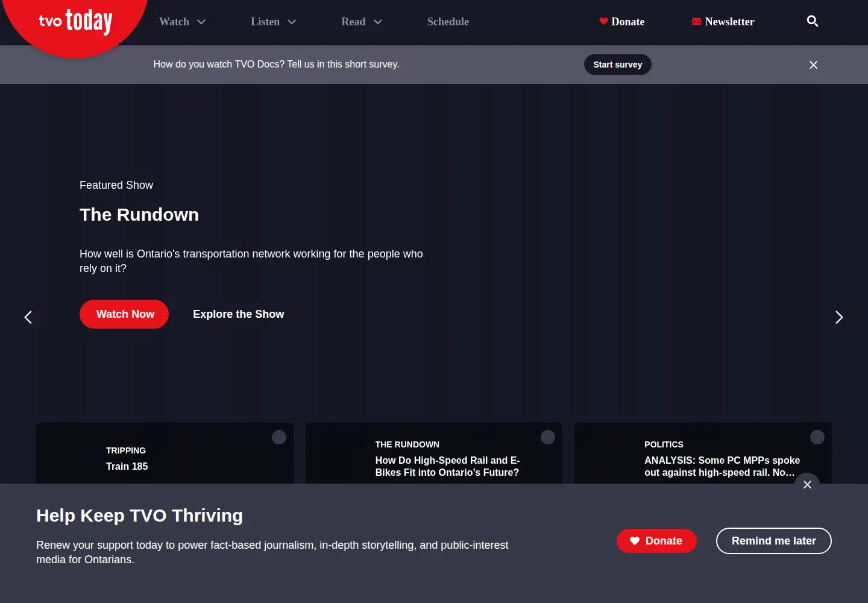868x603 pixels.
Task: Open the search magnifier icon
Action: tap(813, 21)
